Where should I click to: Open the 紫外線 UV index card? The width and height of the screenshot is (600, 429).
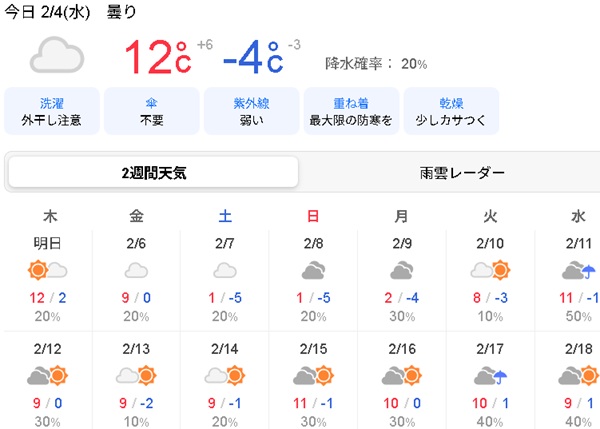click(x=251, y=111)
